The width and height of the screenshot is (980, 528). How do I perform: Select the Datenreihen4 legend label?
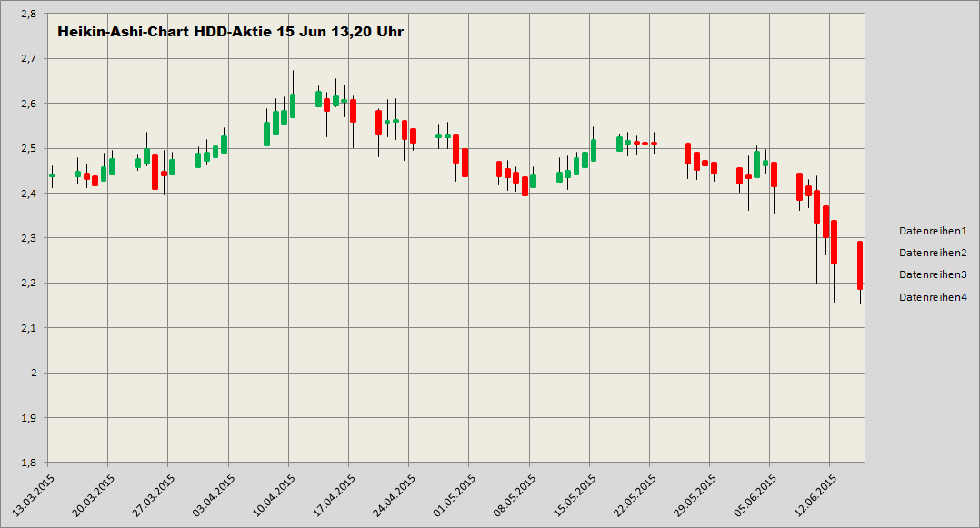click(932, 296)
